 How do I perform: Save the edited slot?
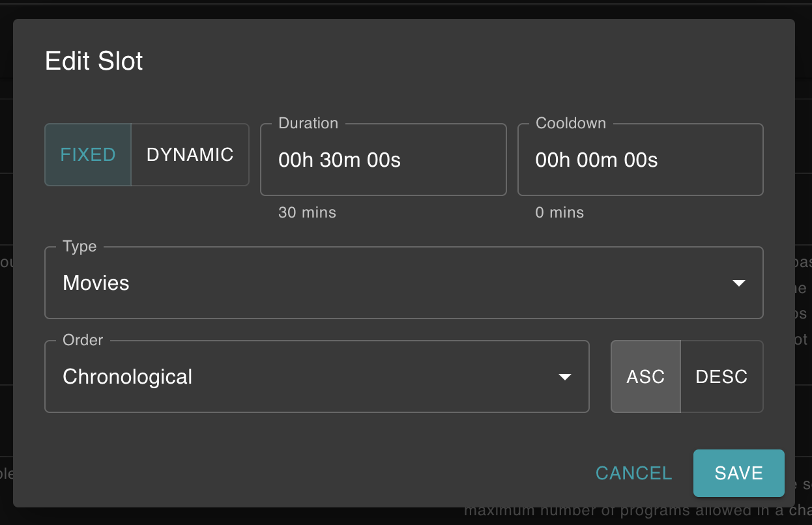tap(738, 473)
